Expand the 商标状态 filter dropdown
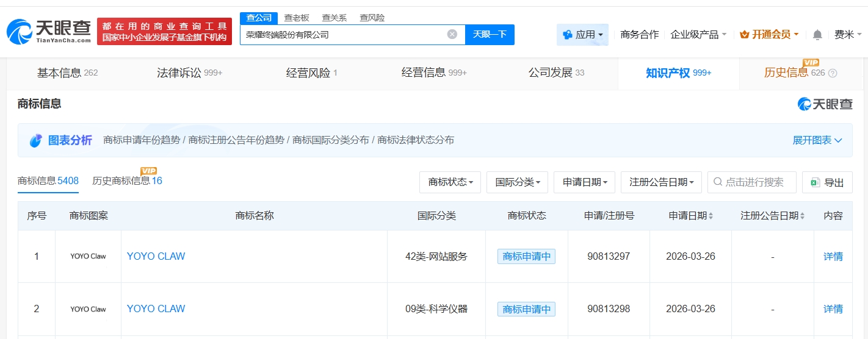This screenshot has height=339, width=868. coord(450,182)
